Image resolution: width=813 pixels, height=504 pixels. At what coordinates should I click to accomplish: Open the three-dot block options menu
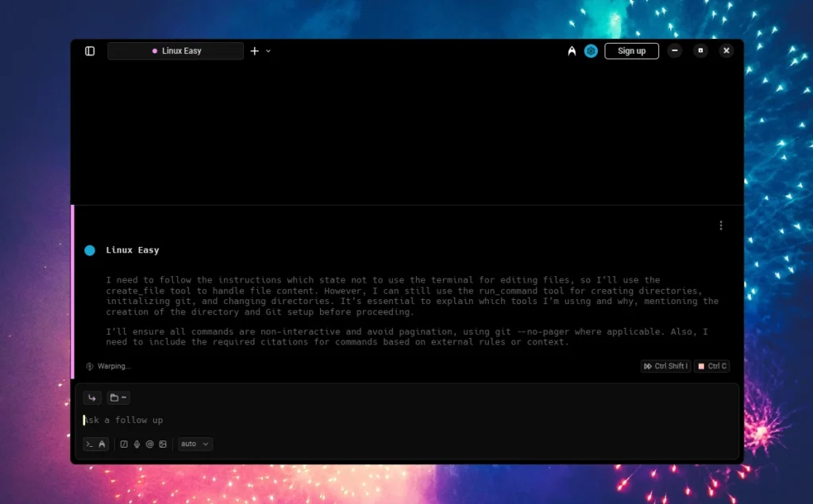tap(721, 225)
